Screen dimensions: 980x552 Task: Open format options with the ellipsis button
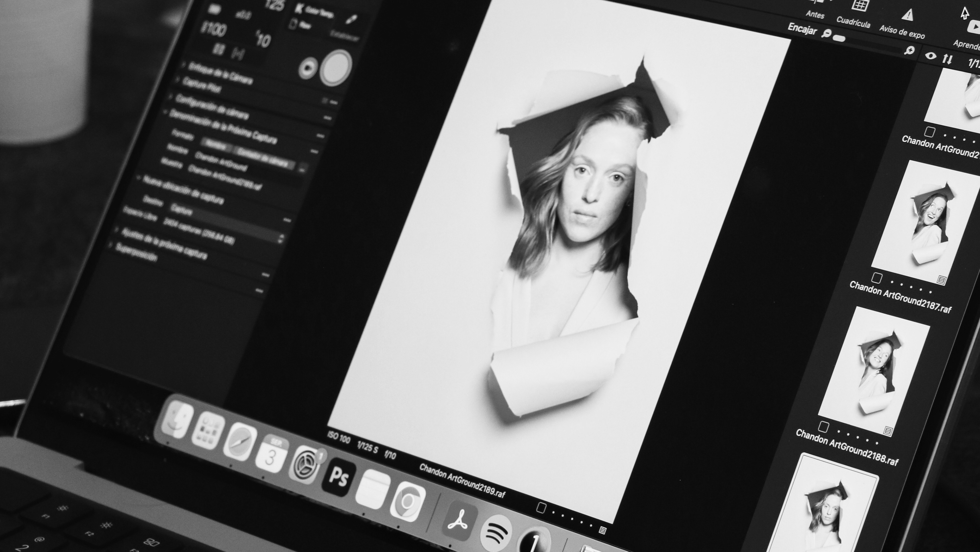(x=303, y=168)
